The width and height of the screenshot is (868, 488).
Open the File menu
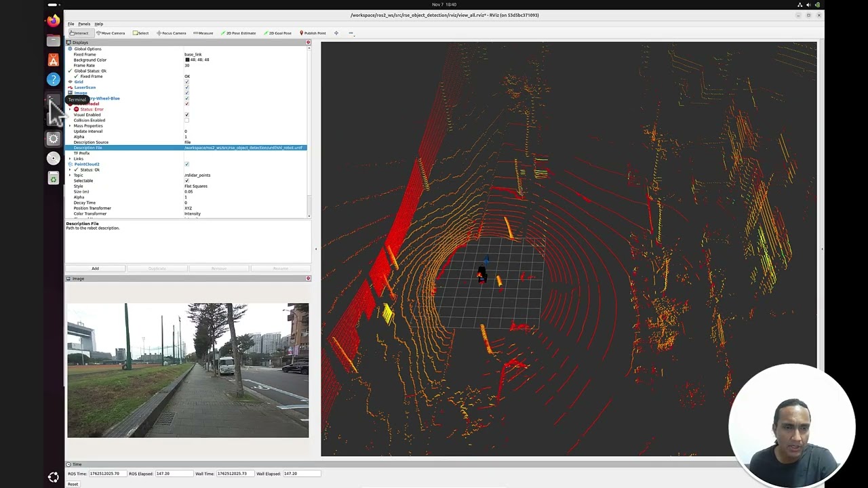pyautogui.click(x=71, y=24)
